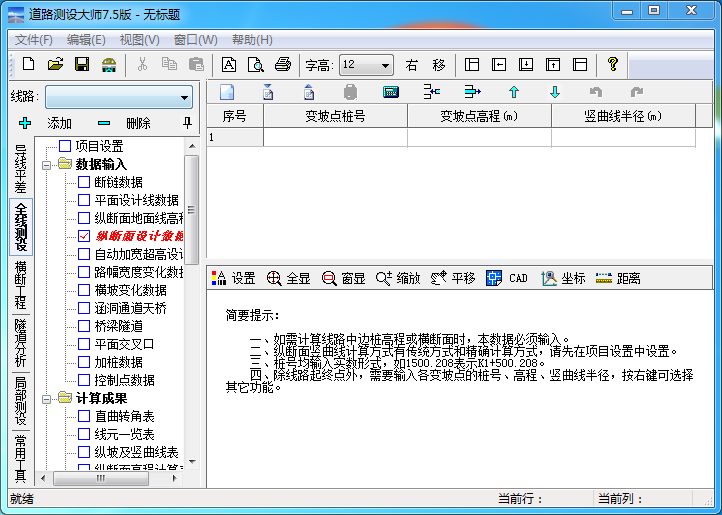Image resolution: width=722 pixels, height=515 pixels.
Task: Toggle the 断链数据 checkbox
Action: [84, 182]
